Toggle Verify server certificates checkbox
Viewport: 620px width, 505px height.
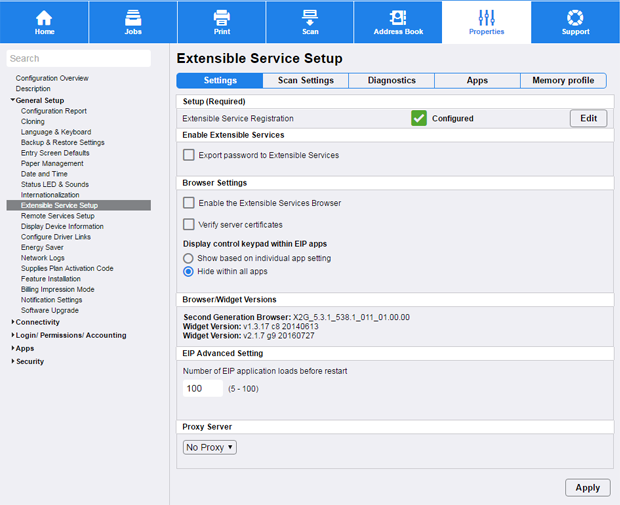pyautogui.click(x=189, y=224)
